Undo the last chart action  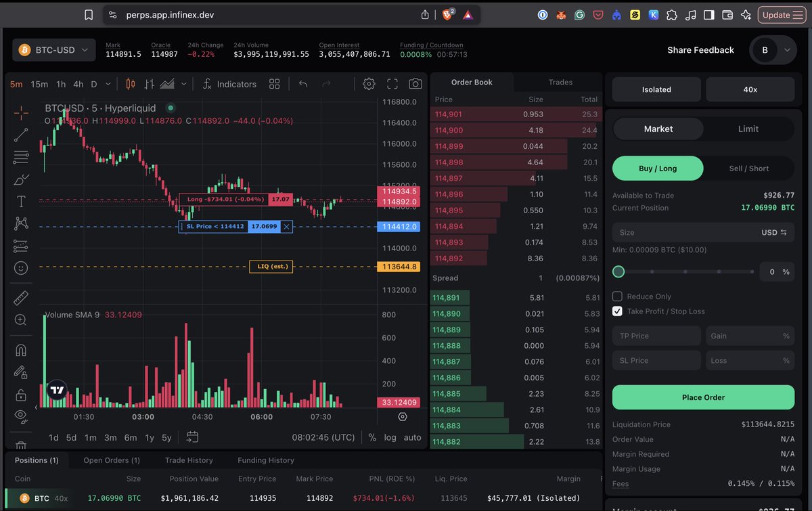303,84
